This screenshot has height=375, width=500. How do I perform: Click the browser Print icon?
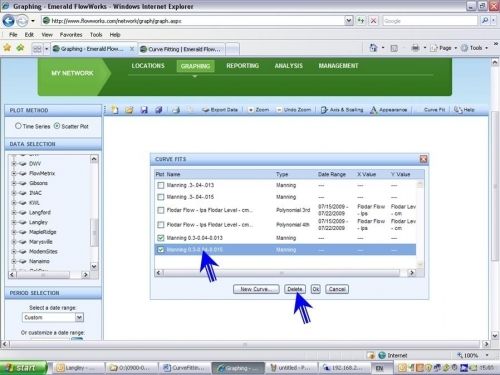(415, 48)
